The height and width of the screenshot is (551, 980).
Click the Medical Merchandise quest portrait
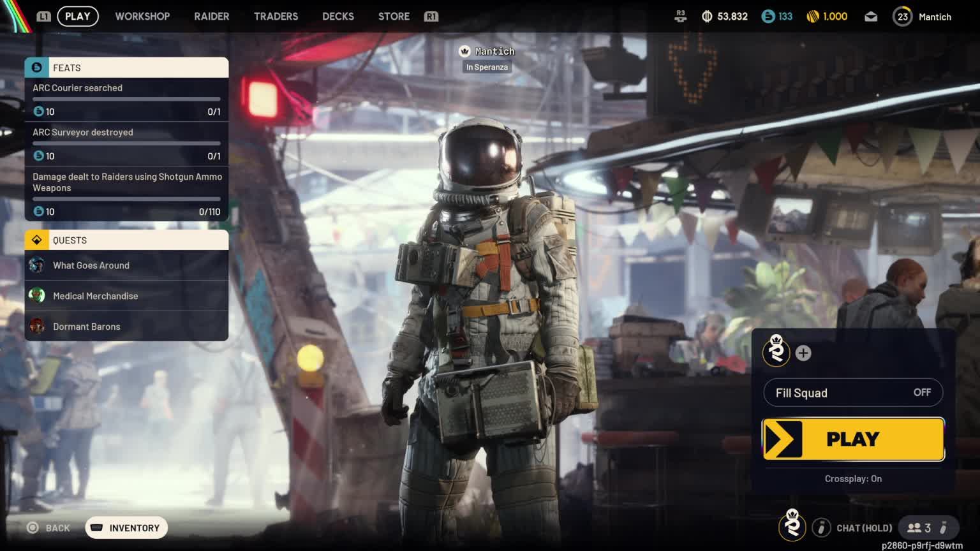coord(37,295)
